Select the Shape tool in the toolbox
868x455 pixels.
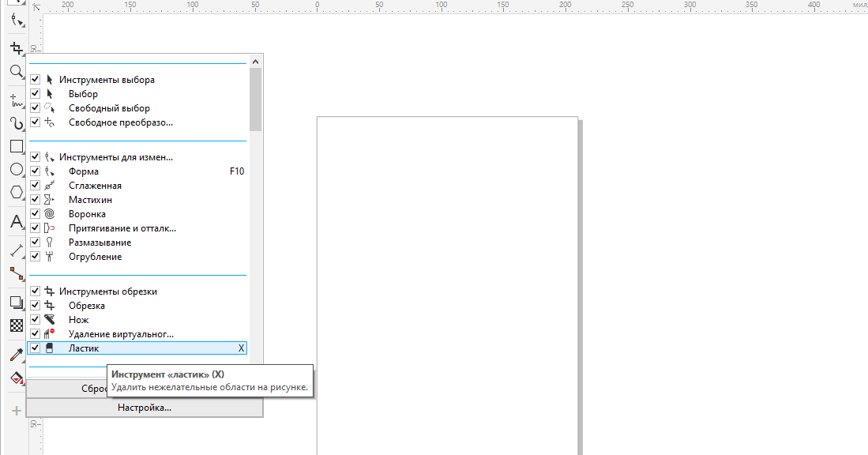[x=17, y=21]
